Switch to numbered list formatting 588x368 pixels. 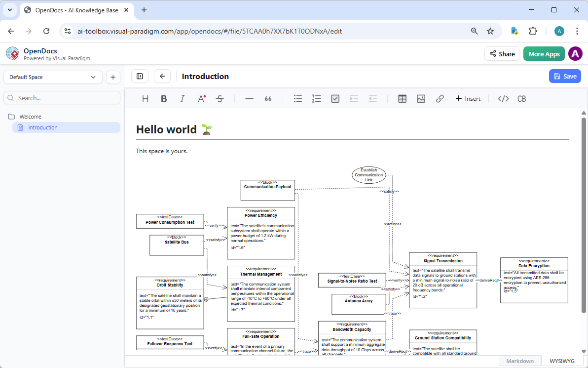coord(316,98)
